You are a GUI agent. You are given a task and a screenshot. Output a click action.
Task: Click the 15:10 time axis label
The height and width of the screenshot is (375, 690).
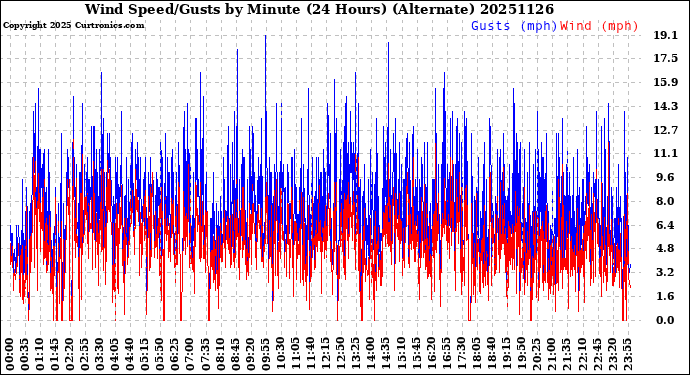click(x=401, y=354)
